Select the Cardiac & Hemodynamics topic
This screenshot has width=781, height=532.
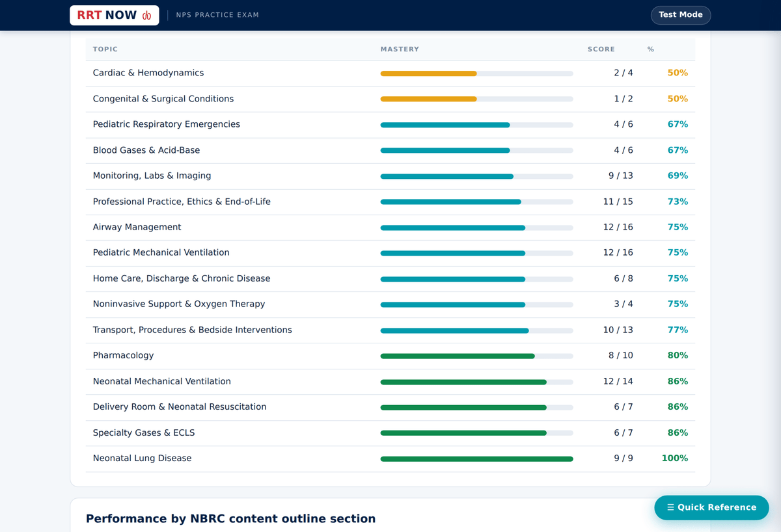tap(148, 73)
